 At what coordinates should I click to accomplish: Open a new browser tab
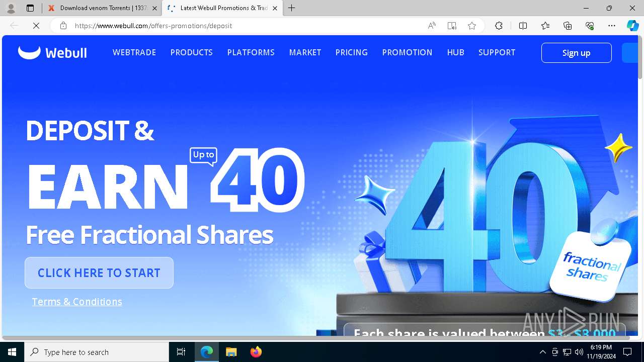(292, 8)
